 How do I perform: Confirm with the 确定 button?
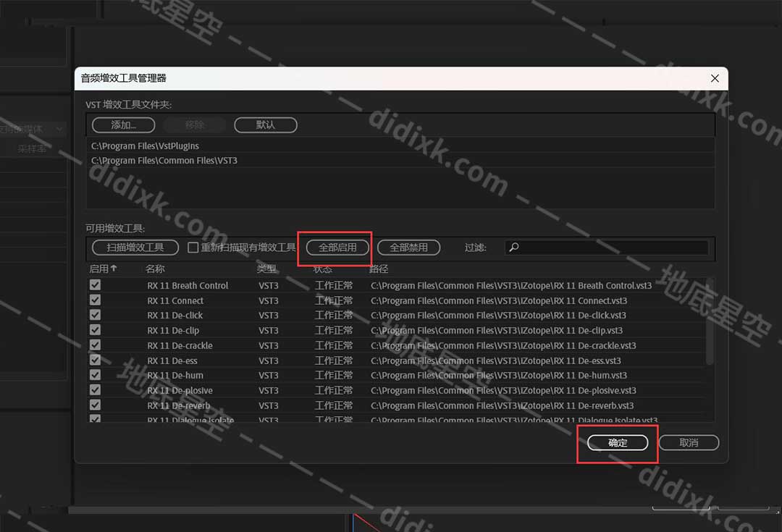point(618,443)
